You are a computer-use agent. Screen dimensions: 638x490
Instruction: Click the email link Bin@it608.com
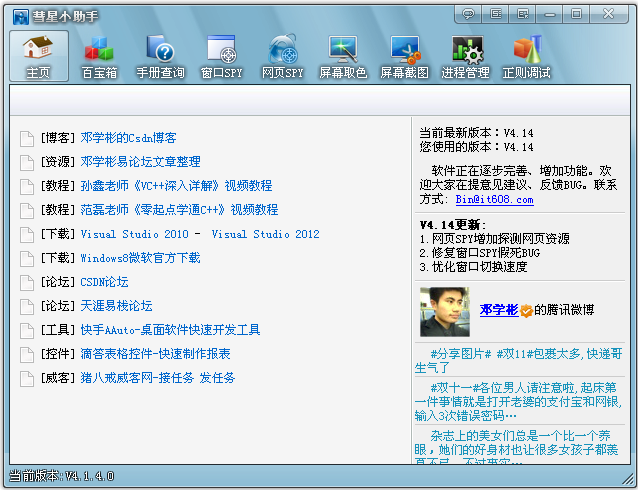[494, 200]
